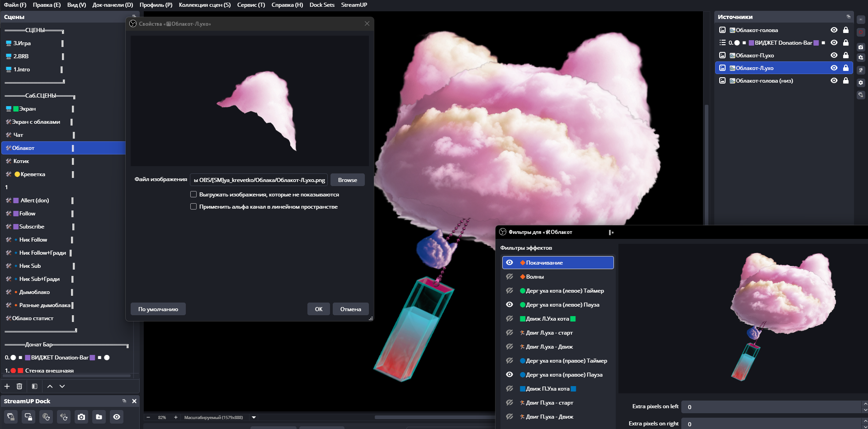Image resolution: width=868 pixels, height=429 pixels.
Task: Click the Extra pixels on left field
Action: 771,407
